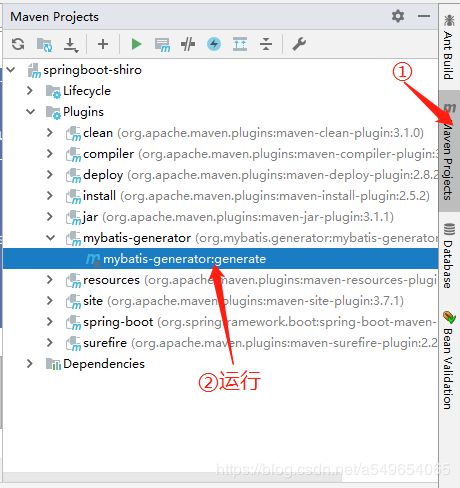Screen dimensions: 460x488
Task: Execute Maven goal icon
Action: tap(162, 45)
